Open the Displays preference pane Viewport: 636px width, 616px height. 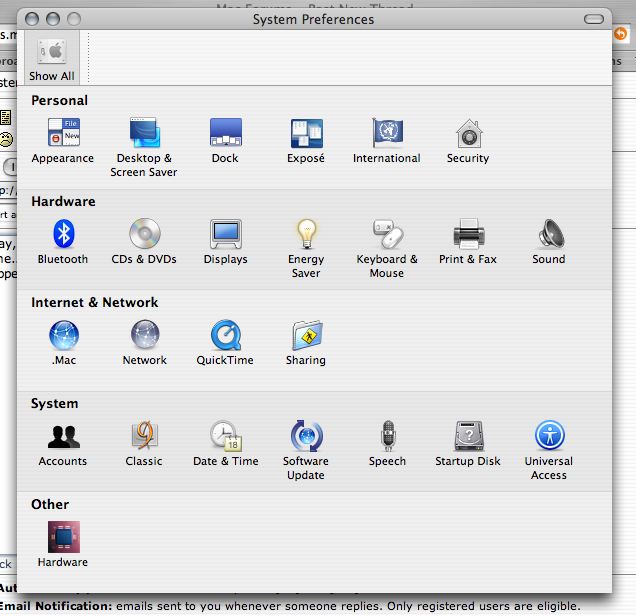pyautogui.click(x=226, y=242)
